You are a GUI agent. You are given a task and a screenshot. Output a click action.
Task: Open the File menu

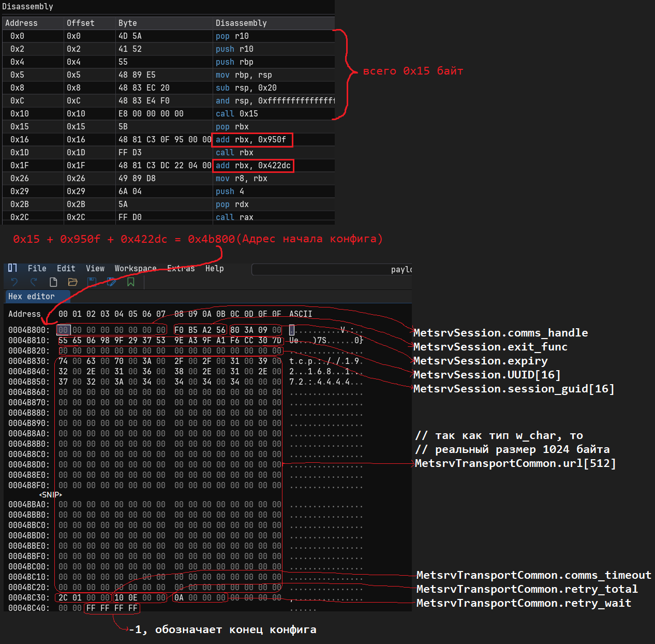(x=37, y=268)
